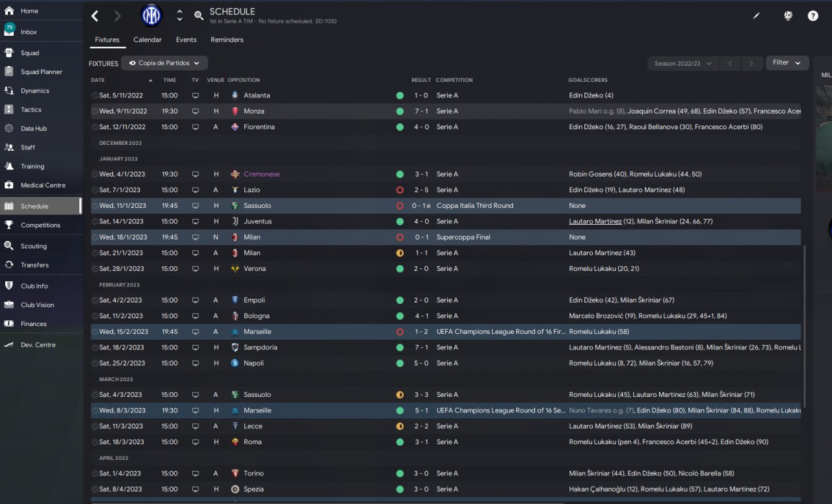Toggle the check circle beside Wed, 15/2/2023
The height and width of the screenshot is (504, 832).
tap(95, 332)
